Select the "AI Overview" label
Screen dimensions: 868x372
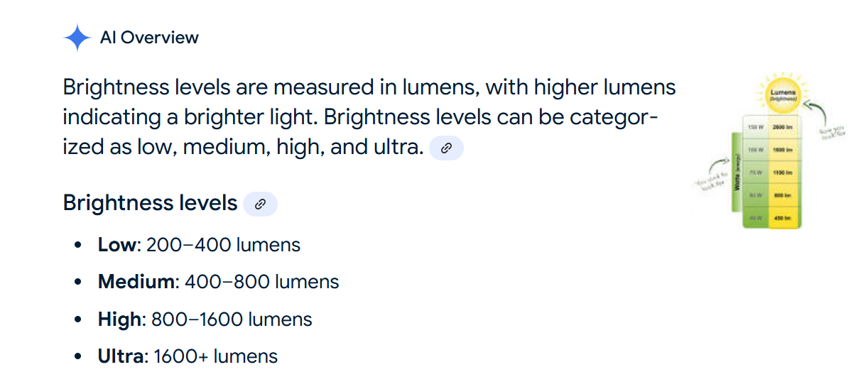(149, 38)
